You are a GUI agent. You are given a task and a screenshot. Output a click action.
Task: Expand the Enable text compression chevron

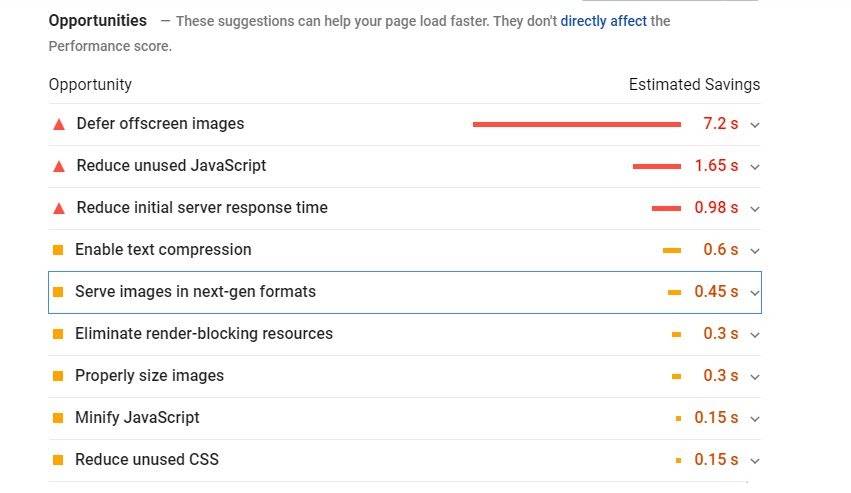755,251
